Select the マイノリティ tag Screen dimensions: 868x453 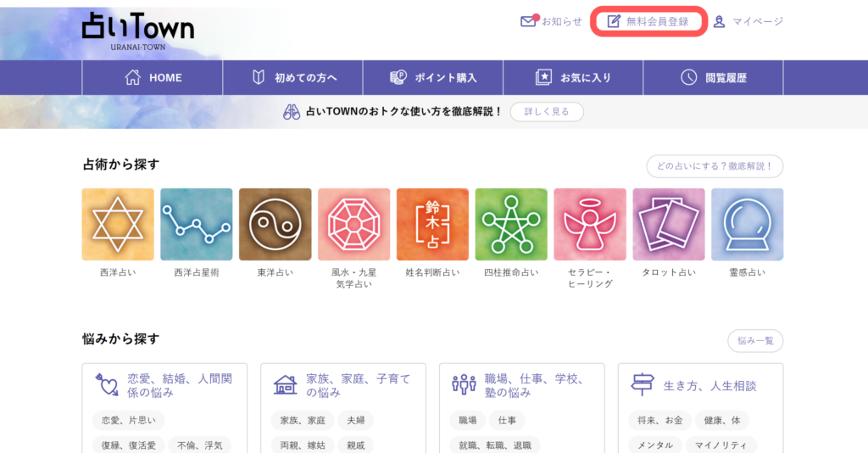pyautogui.click(x=721, y=445)
